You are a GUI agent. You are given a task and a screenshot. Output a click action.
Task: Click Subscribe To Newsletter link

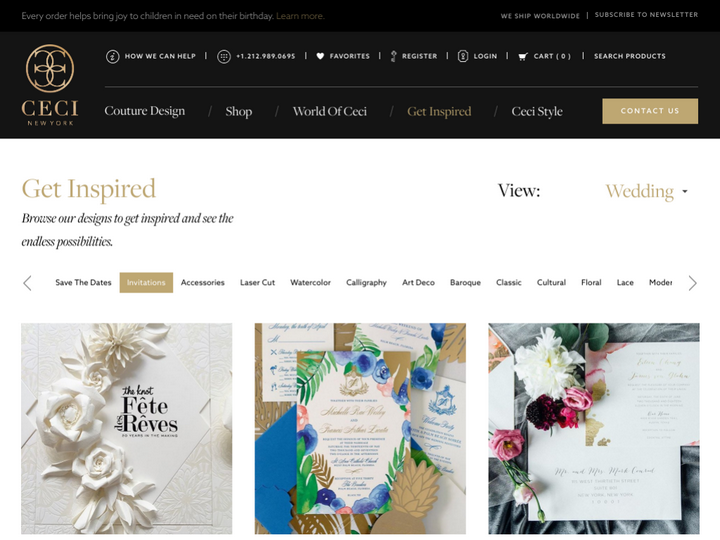pyautogui.click(x=646, y=15)
